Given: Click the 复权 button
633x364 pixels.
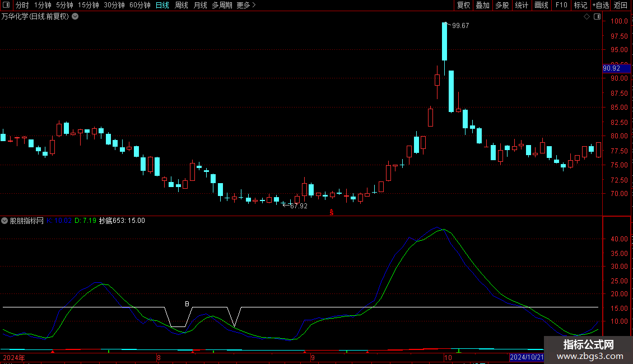Looking at the screenshot, I should pos(463,5).
